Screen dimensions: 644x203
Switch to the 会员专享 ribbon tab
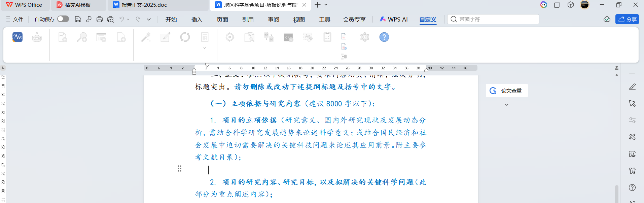pyautogui.click(x=354, y=20)
